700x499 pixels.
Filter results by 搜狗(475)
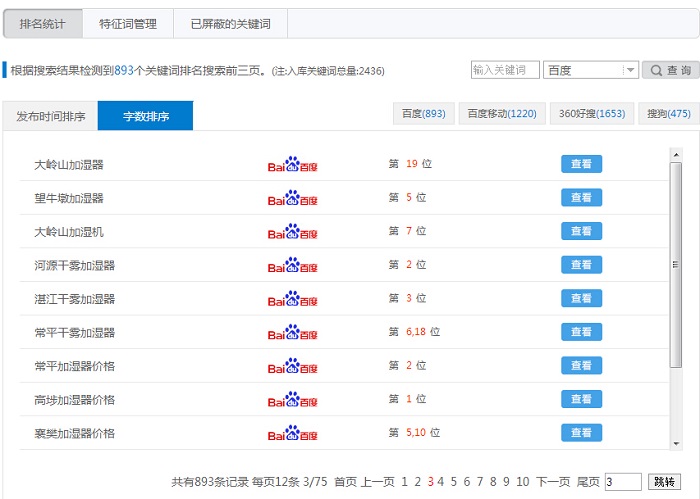(668, 114)
